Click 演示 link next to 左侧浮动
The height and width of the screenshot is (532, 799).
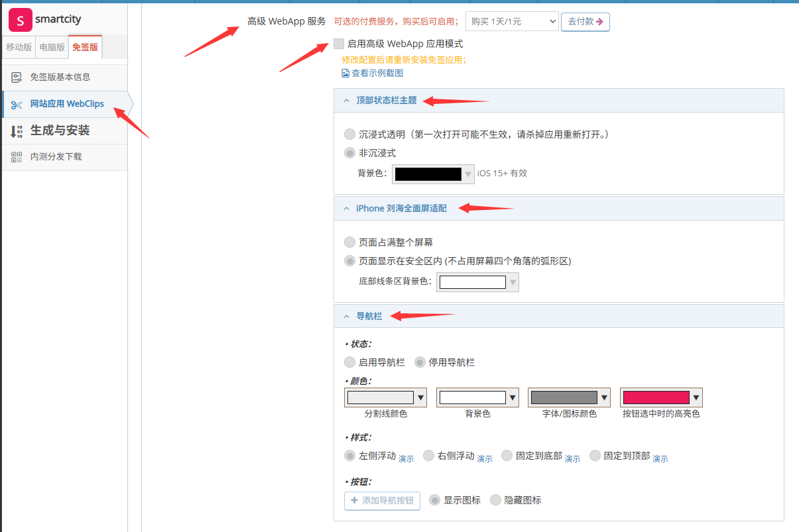click(406, 458)
